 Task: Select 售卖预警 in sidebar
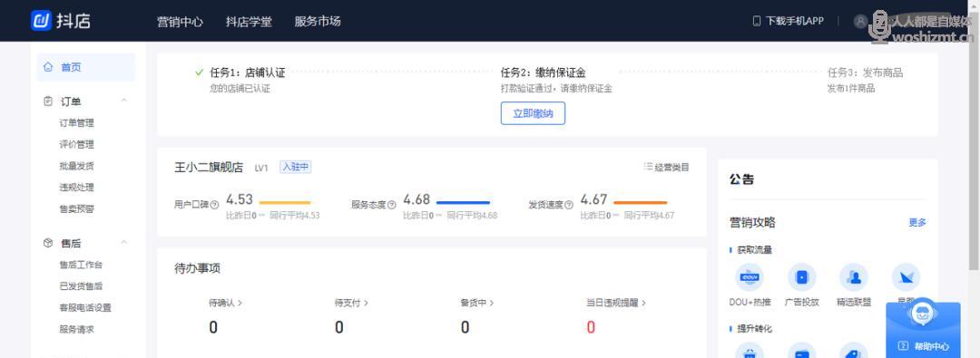pos(77,208)
